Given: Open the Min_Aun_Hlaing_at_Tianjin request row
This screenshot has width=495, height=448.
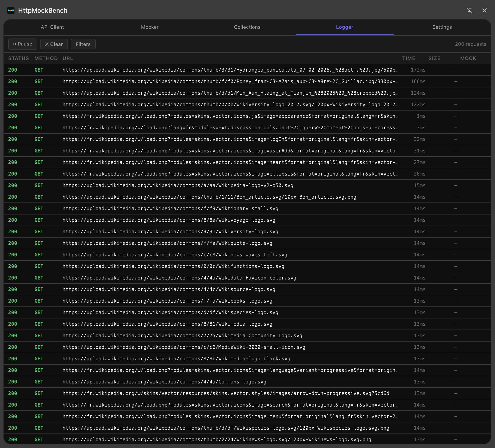Looking at the screenshot, I should (x=247, y=93).
